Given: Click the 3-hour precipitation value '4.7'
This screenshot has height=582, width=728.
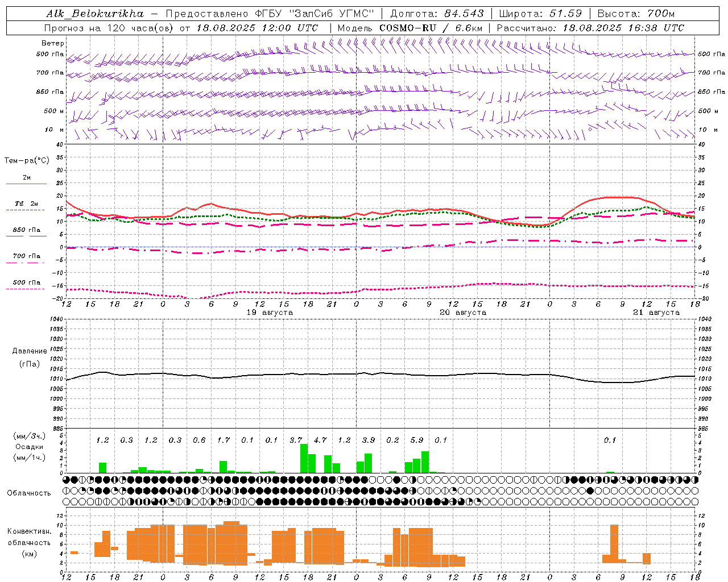Looking at the screenshot, I should pos(320,440).
